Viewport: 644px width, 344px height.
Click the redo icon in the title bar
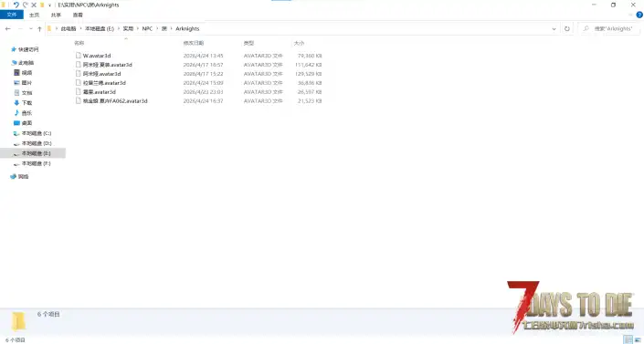(25, 5)
